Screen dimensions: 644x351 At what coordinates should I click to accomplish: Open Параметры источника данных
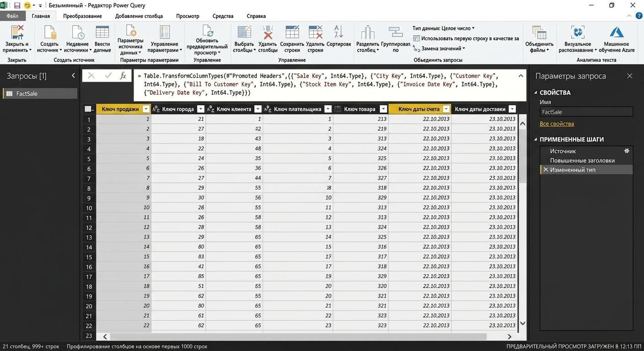tap(130, 40)
